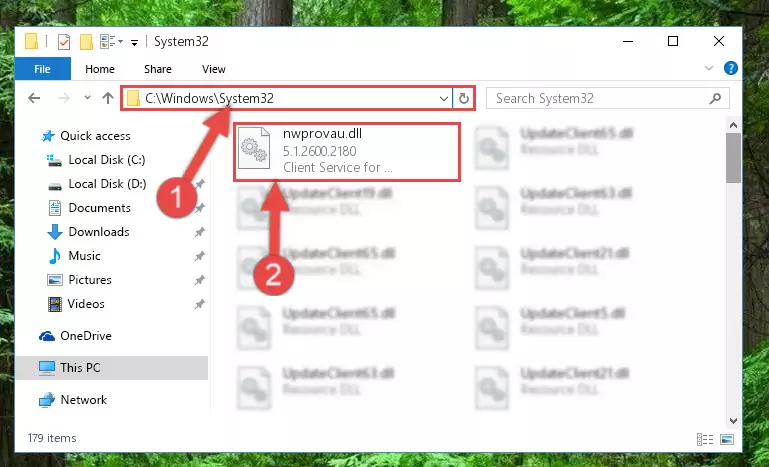Click the pin icon next to Videos
The width and height of the screenshot is (769, 467).
[199, 304]
